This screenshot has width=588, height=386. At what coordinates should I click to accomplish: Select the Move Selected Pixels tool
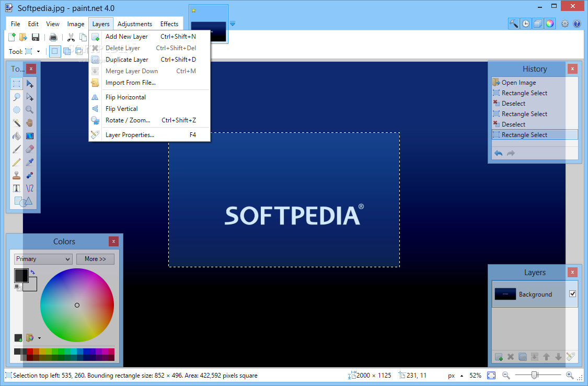pyautogui.click(x=30, y=83)
